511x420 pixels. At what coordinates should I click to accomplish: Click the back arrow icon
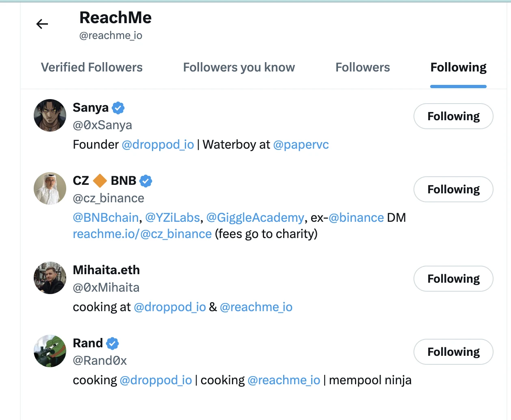[42, 24]
